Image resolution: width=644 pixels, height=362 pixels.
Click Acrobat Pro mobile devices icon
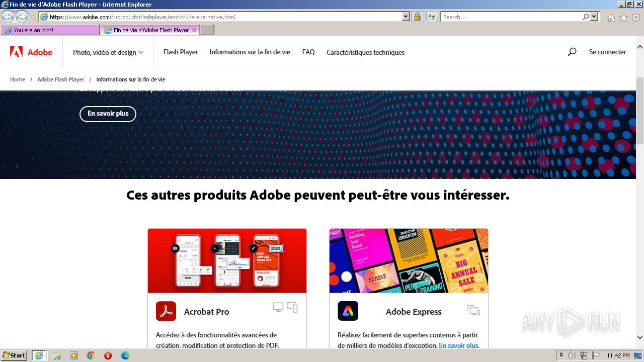[x=292, y=307]
